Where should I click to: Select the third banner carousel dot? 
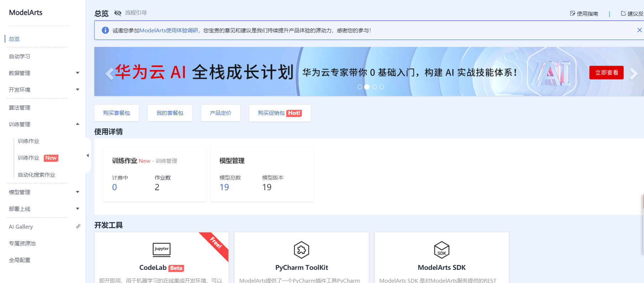(375, 87)
